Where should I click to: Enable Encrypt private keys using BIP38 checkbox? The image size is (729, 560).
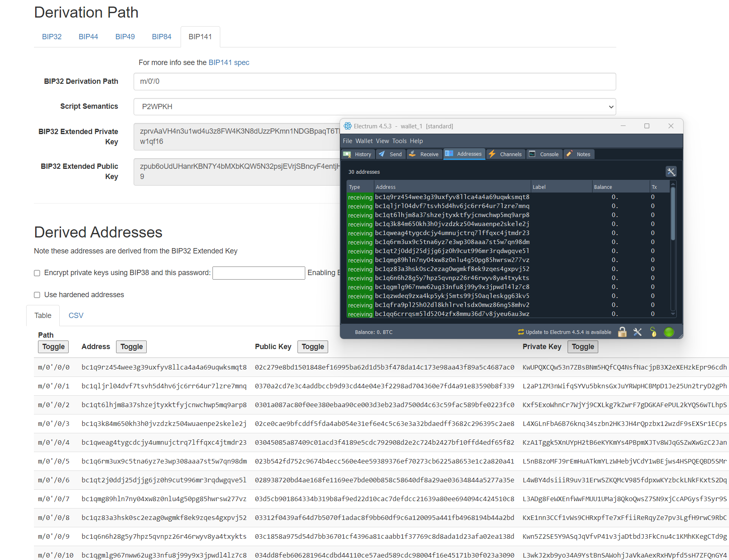click(37, 273)
